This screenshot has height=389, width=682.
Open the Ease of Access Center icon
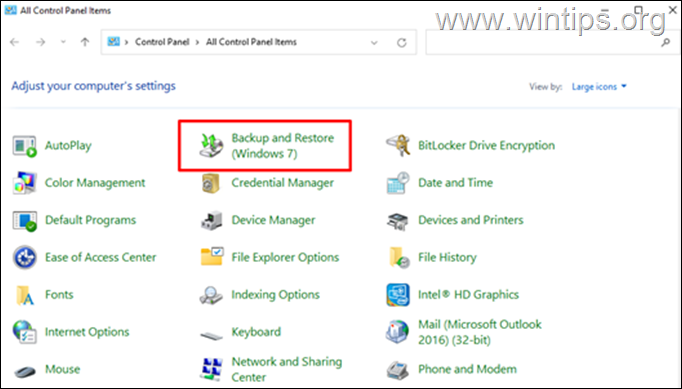[x=24, y=257]
